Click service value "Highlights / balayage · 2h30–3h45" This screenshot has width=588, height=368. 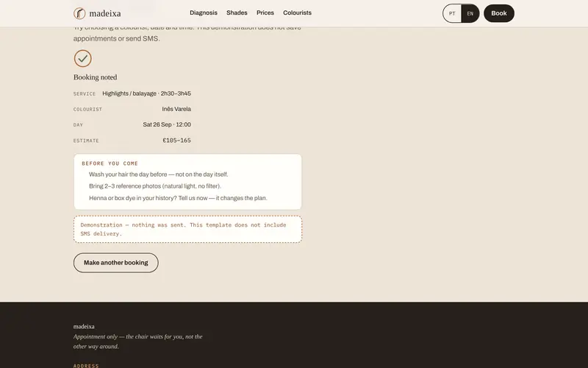146,93
